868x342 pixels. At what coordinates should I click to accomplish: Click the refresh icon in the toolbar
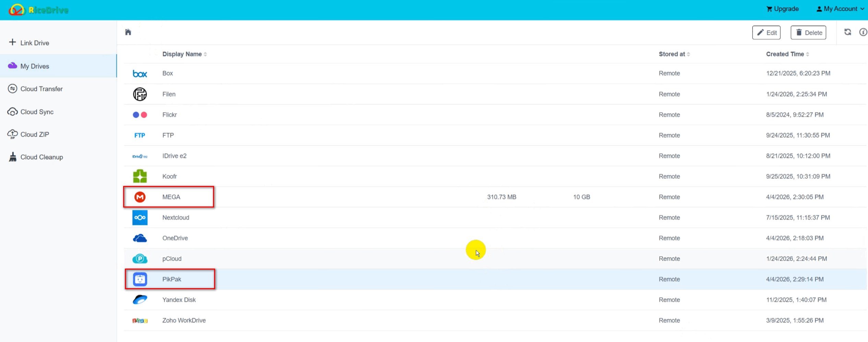(x=848, y=32)
